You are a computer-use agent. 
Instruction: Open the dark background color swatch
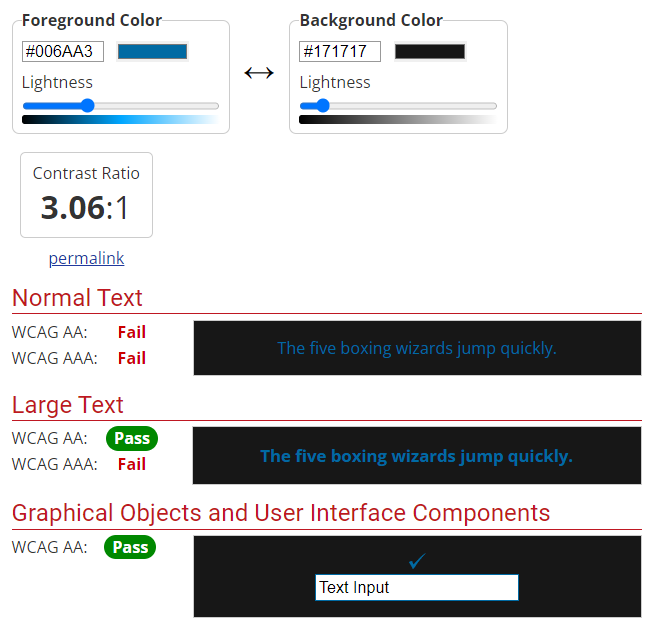tap(430, 52)
